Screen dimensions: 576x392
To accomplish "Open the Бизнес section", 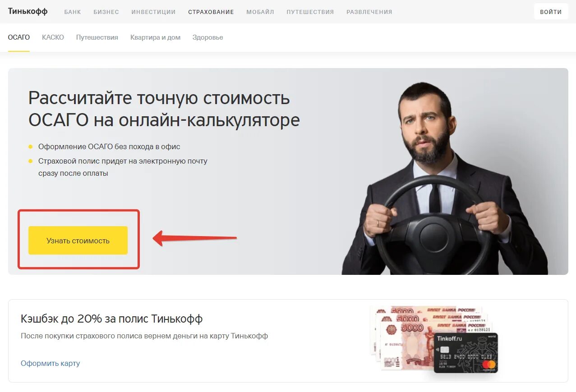I will 106,12.
